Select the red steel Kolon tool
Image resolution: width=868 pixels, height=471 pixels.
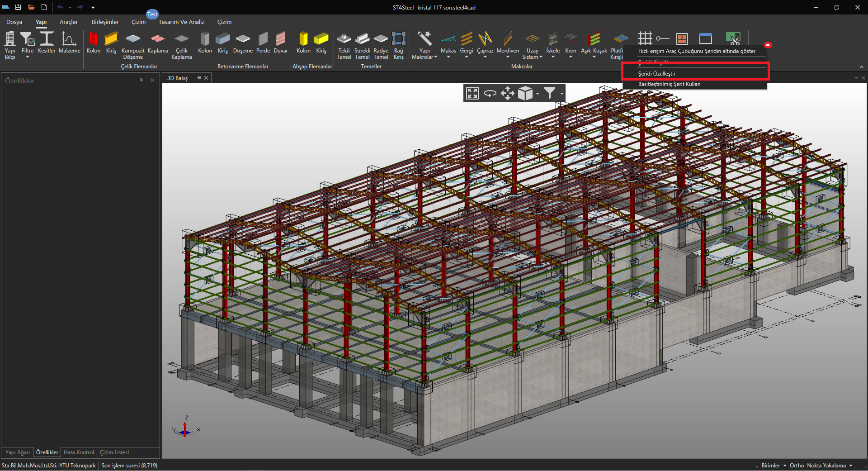tap(94, 43)
